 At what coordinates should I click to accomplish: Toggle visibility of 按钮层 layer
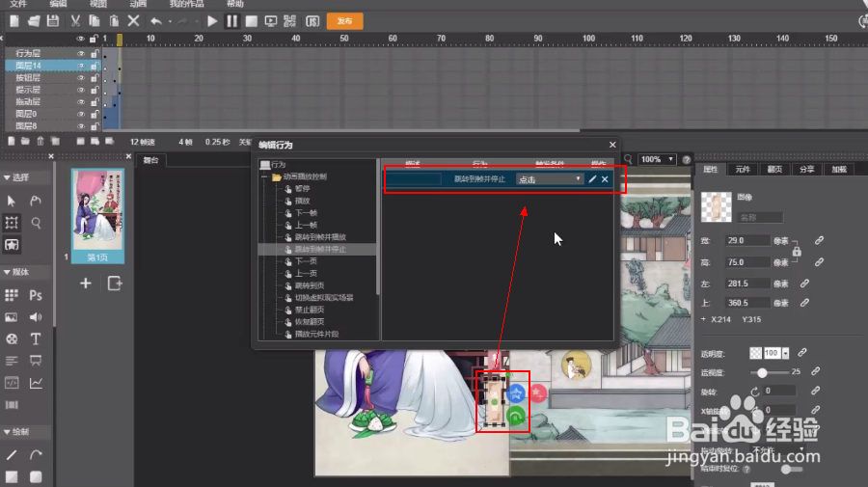tap(81, 78)
